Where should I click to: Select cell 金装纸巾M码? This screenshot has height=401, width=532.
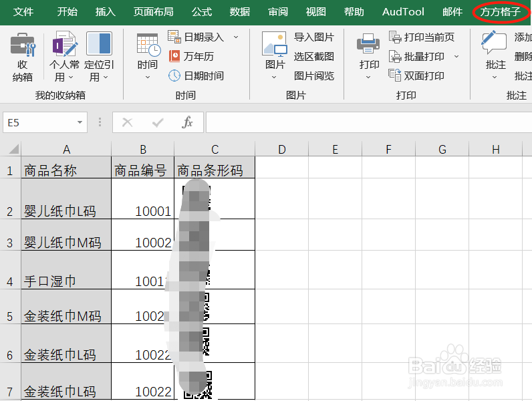coord(66,307)
